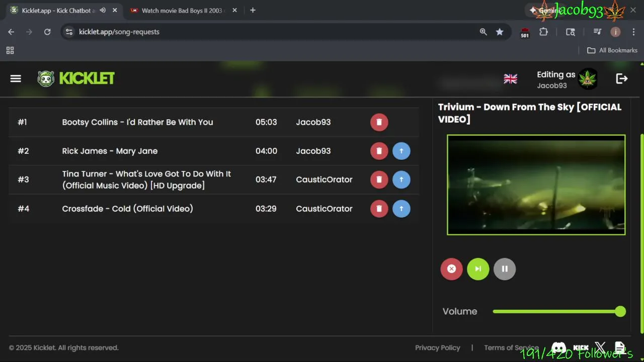Viewport: 644px width, 362px height.
Task: Close the Bad Boys II tab
Action: [x=234, y=11]
